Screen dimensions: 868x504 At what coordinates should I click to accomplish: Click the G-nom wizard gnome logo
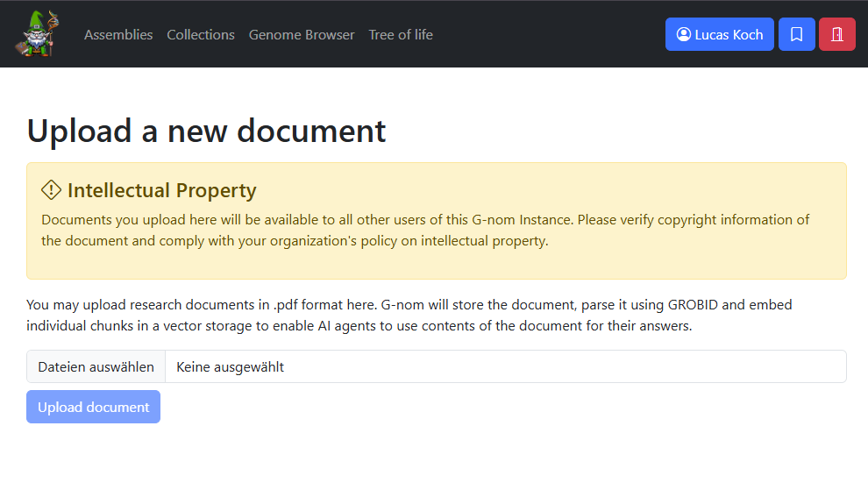tap(39, 34)
